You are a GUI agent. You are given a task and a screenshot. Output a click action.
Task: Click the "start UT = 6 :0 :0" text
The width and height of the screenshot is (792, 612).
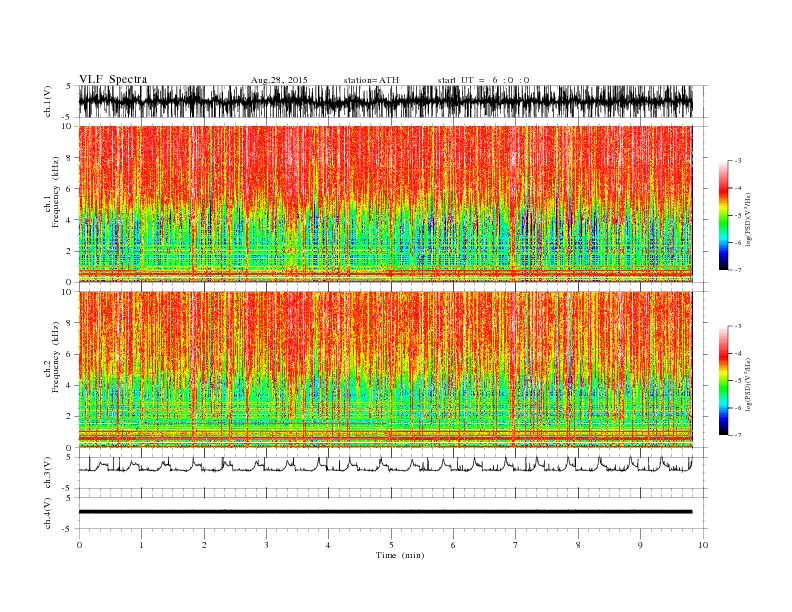pos(483,80)
